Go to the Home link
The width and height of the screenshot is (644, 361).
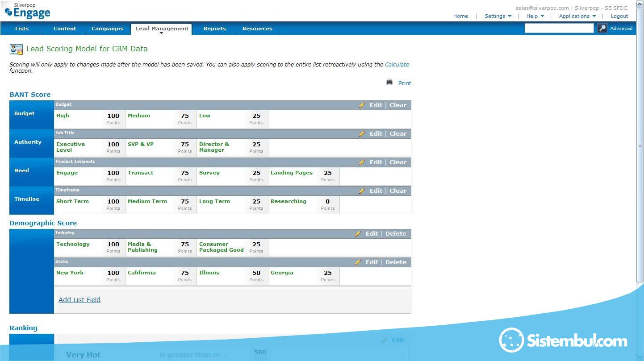460,16
